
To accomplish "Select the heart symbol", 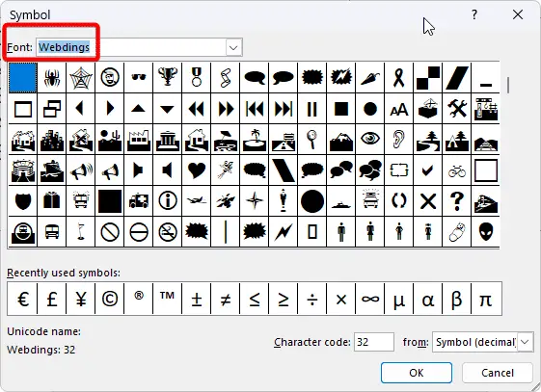I will pyautogui.click(x=197, y=170).
